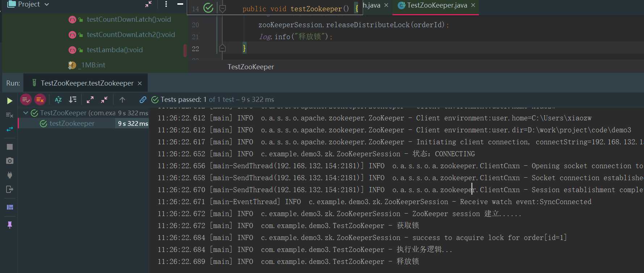644x273 pixels.
Task: Rerun the test with the green play button
Action: [10, 101]
